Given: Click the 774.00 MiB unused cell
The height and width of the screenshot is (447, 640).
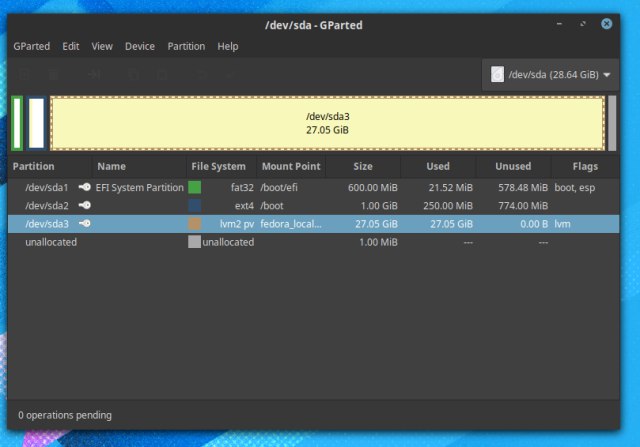Looking at the screenshot, I should pyautogui.click(x=523, y=205).
